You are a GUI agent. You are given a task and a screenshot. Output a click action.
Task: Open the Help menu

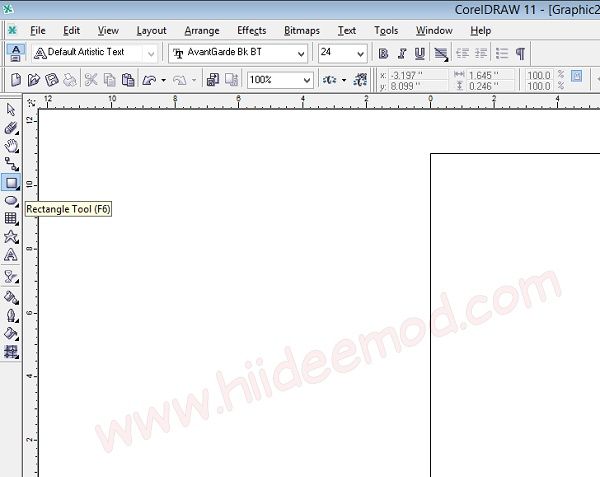pos(481,31)
